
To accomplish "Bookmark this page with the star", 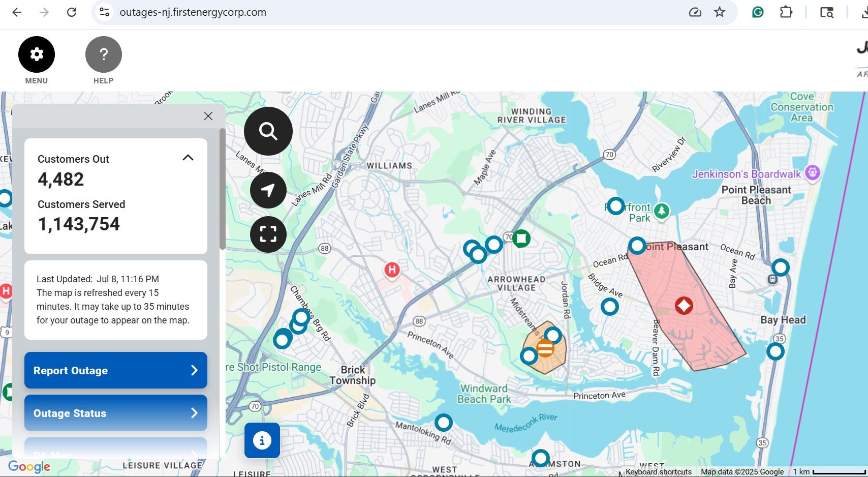I will coord(720,12).
